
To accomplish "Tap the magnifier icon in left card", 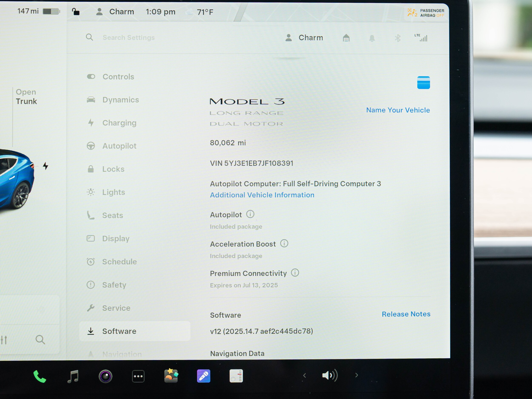I will pyautogui.click(x=40, y=340).
